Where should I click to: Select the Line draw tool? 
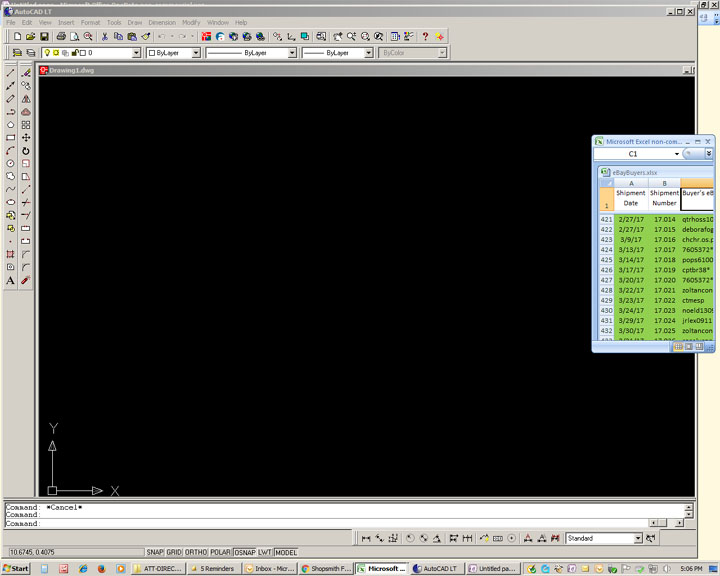click(11, 73)
